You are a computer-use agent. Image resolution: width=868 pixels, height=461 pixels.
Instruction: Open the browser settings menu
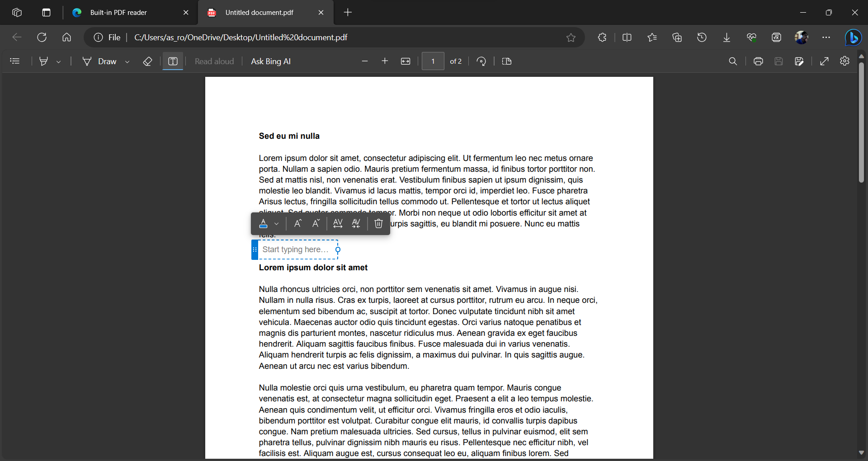coord(826,38)
